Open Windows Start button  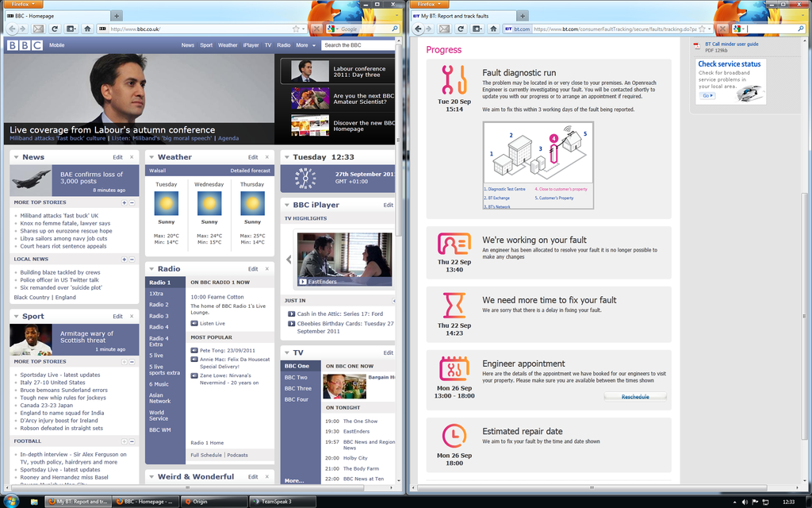[11, 501]
